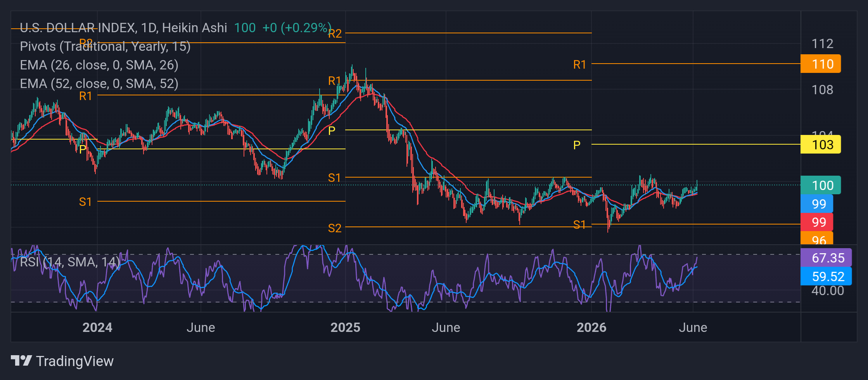The height and width of the screenshot is (380, 868).
Task: Click the S2 pivot label of the 2025 period
Action: coord(335,228)
